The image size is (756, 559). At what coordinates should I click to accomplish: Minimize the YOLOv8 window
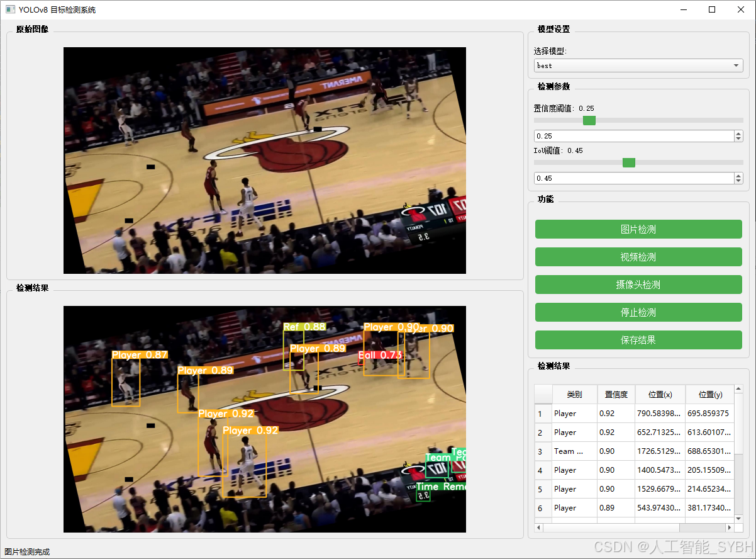[x=683, y=9]
